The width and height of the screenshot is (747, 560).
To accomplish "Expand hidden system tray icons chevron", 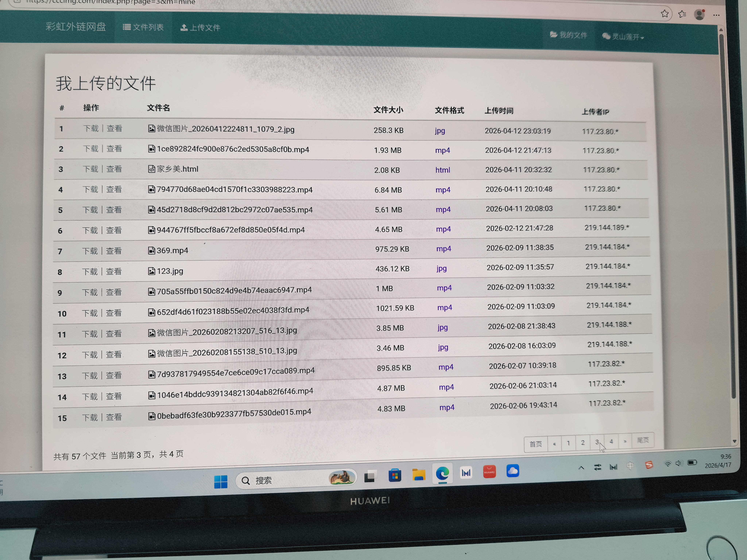I will click(581, 468).
